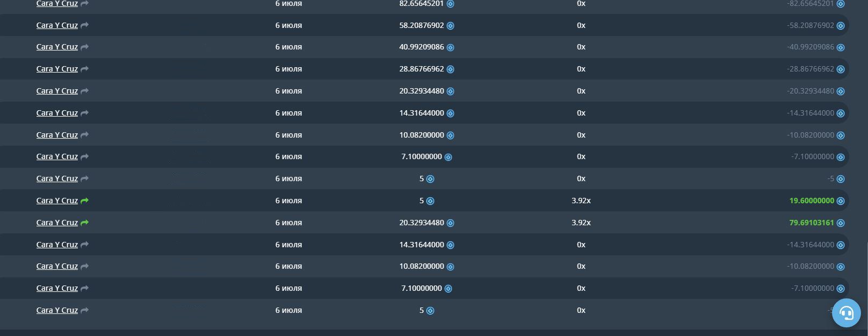Screen dimensions: 868x336
Task: Click the green 79.69103161 profit value
Action: (811, 223)
